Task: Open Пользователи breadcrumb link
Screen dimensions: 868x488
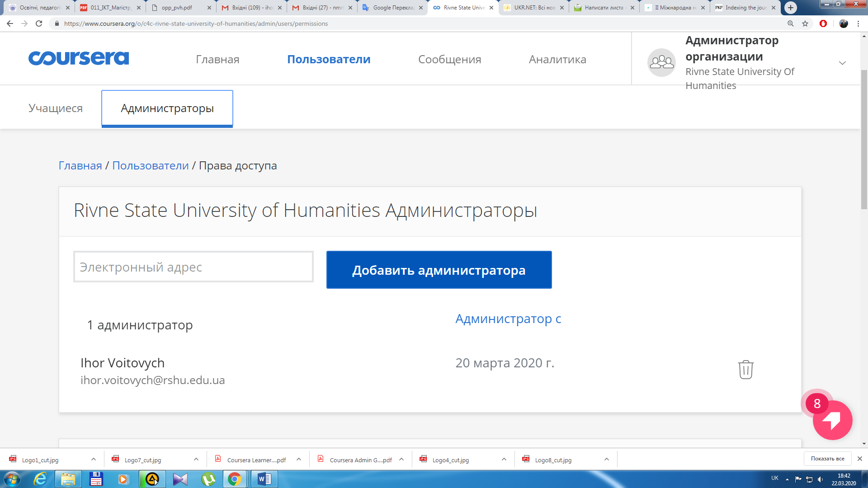Action: coord(151,166)
